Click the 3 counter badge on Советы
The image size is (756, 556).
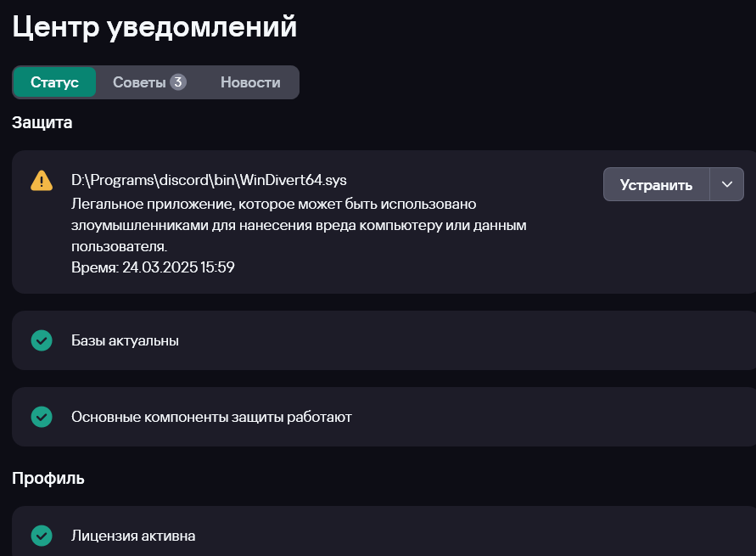point(177,82)
